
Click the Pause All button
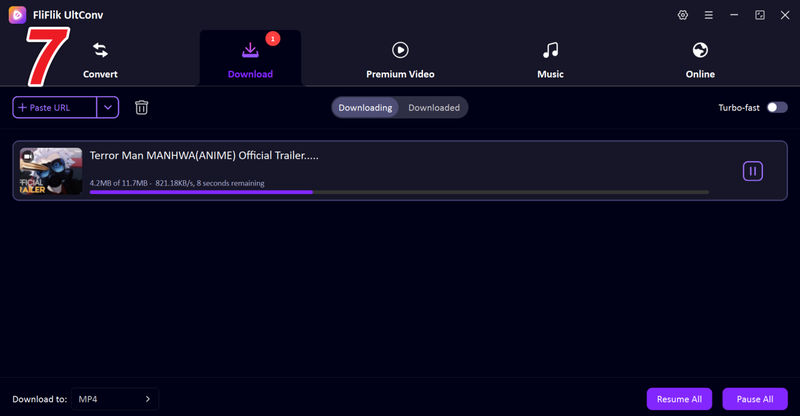tap(755, 399)
